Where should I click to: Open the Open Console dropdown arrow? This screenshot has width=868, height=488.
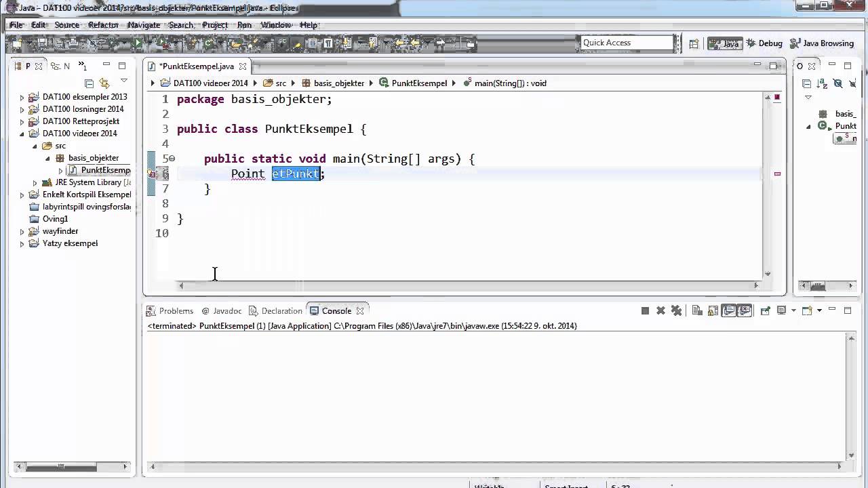(819, 310)
